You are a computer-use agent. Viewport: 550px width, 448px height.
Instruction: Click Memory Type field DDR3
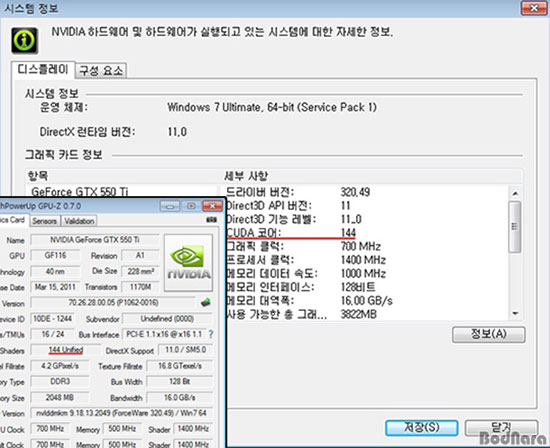(x=60, y=382)
